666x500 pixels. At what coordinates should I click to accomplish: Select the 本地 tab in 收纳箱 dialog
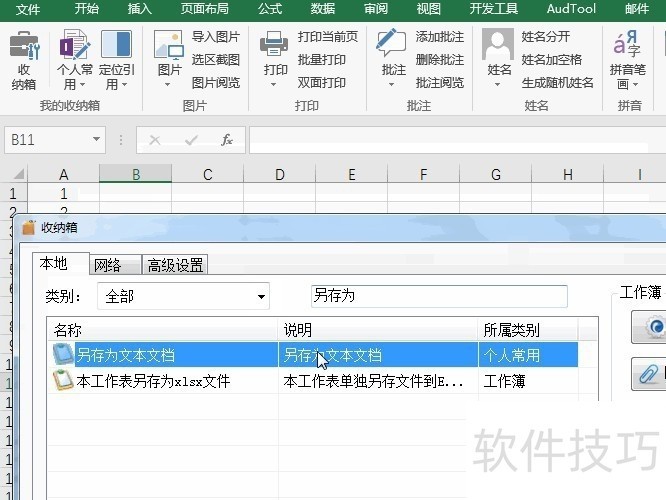coord(61,264)
